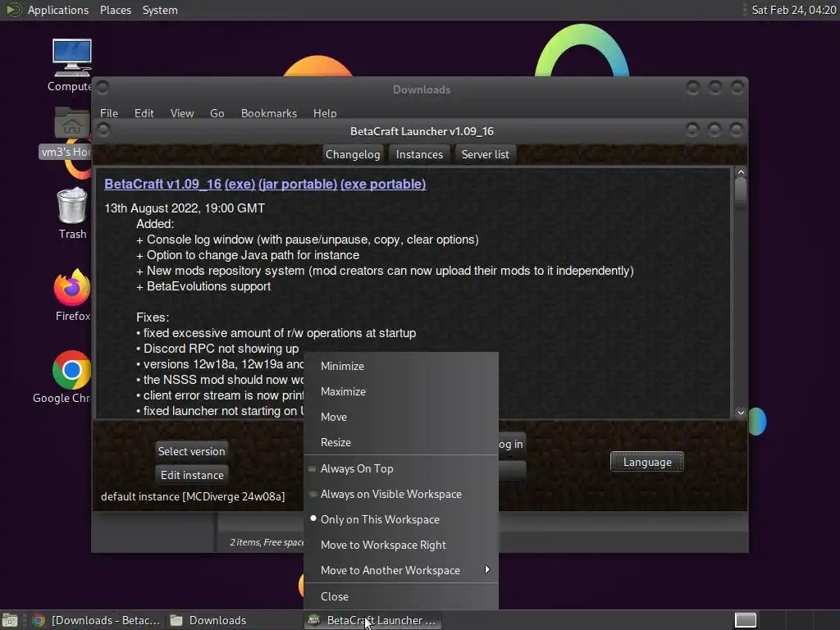Click BetaCraft window's left title bar button
The width and height of the screenshot is (840, 630).
(x=103, y=130)
